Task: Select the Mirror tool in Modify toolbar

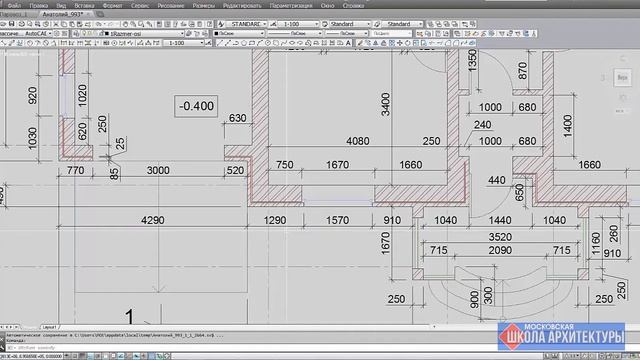Action: point(376,43)
